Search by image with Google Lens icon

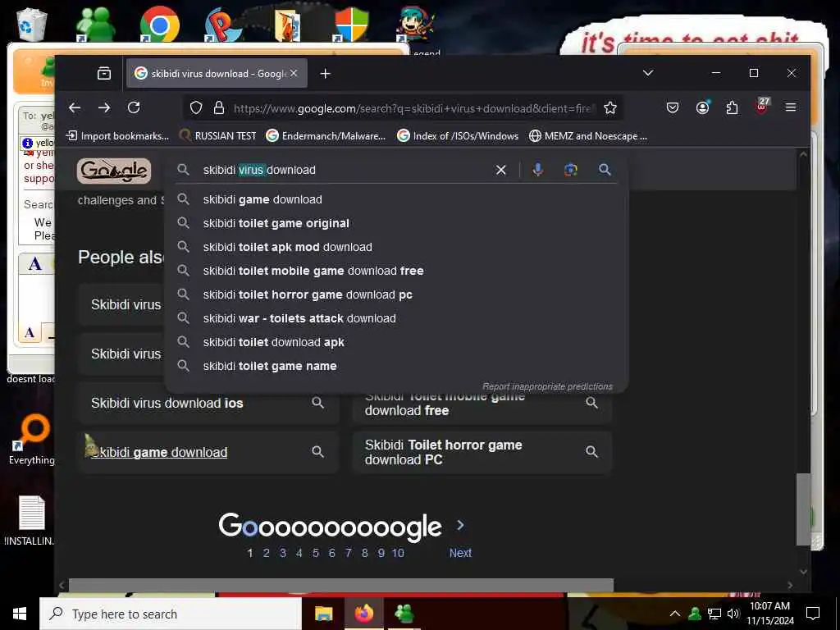[571, 170]
